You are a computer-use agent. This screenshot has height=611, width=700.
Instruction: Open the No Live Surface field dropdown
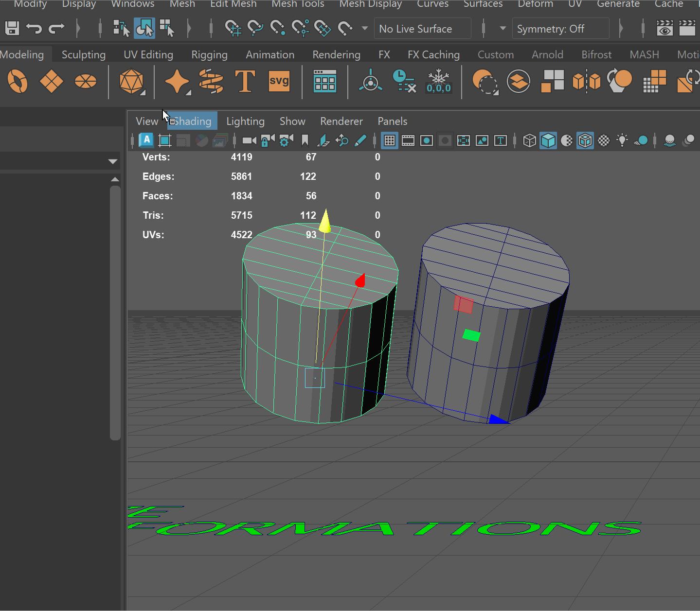pos(422,29)
